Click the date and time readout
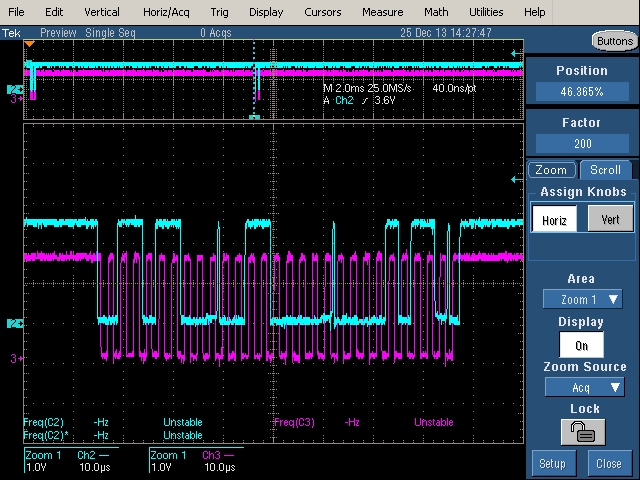 [x=446, y=33]
